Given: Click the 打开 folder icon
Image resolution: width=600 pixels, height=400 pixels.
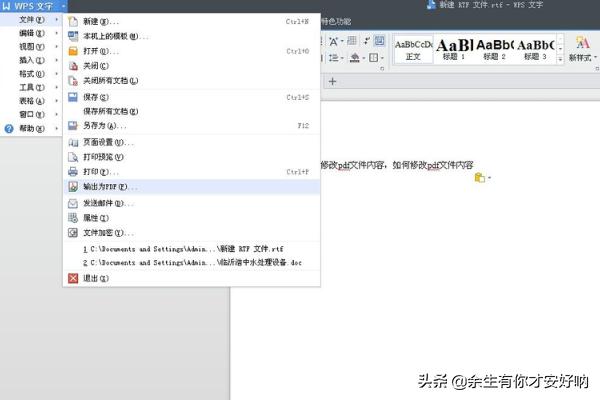Looking at the screenshot, I should (72, 50).
